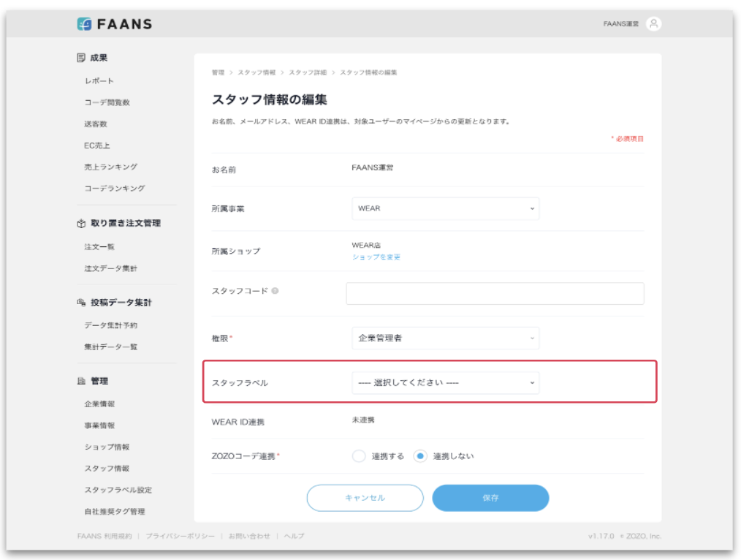Open レポート in the sidebar
The image size is (741, 560).
point(99,81)
